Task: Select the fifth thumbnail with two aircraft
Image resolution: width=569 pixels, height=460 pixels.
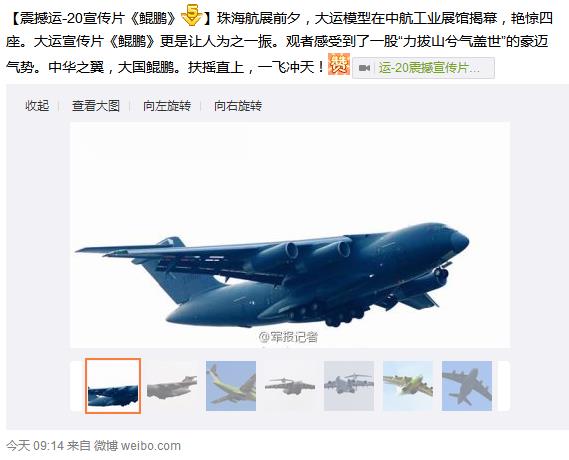Action: click(x=349, y=386)
